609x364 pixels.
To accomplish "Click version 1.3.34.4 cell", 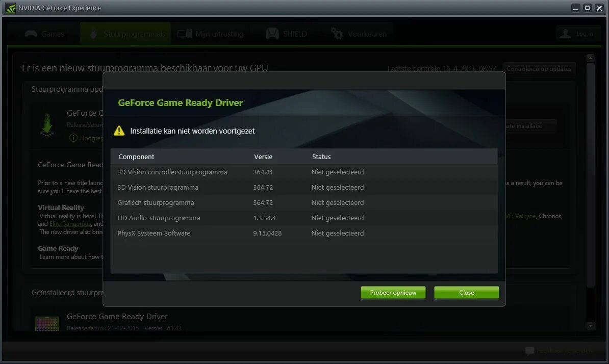I will [x=265, y=218].
